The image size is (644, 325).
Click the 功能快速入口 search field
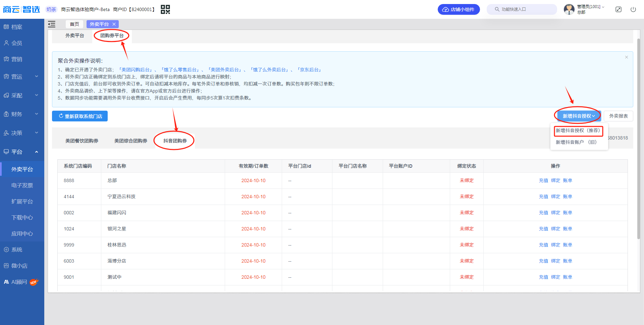click(x=522, y=9)
